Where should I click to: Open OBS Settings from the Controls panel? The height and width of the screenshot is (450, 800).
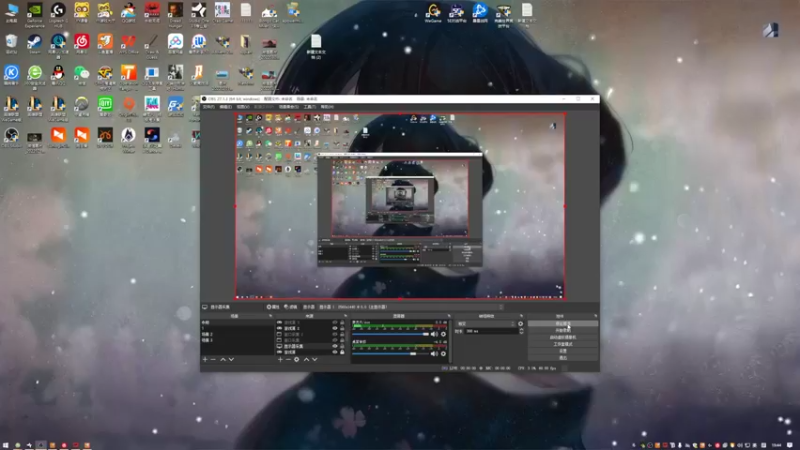point(563,351)
